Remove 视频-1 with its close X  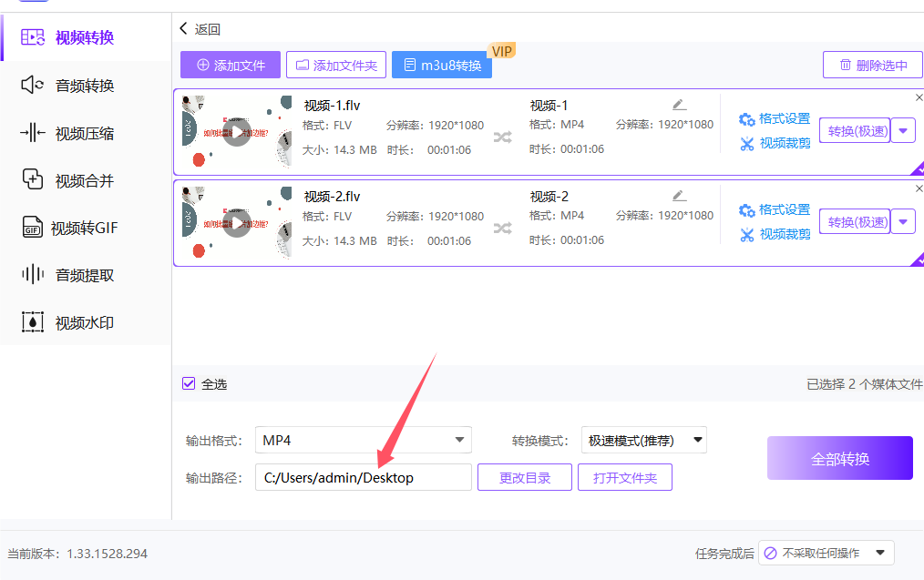(x=919, y=97)
